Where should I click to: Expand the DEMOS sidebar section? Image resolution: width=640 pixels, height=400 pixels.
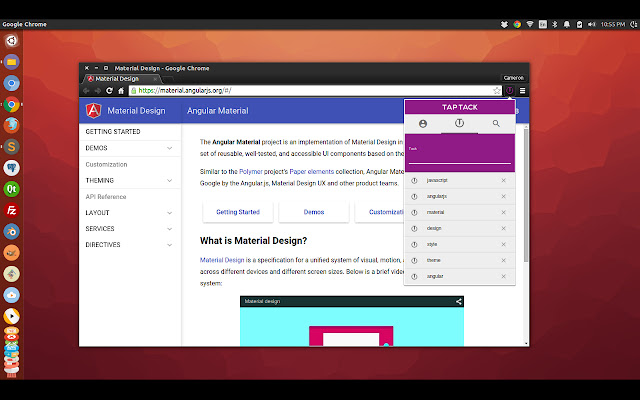pyautogui.click(x=130, y=148)
